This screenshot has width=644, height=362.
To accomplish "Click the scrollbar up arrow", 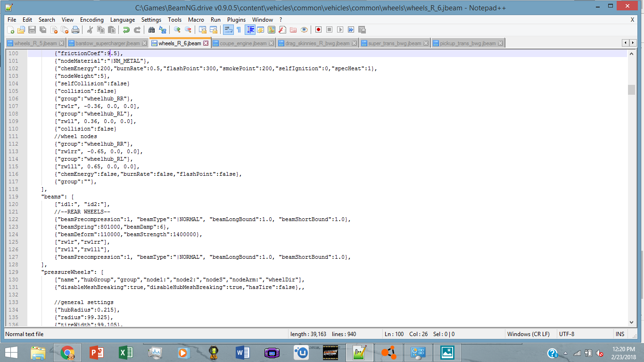I will pos(632,53).
